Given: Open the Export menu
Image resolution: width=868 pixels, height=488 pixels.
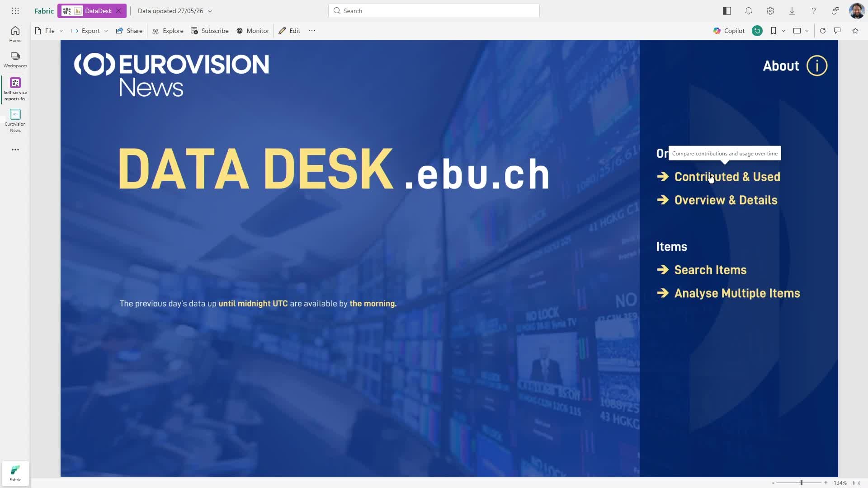Looking at the screenshot, I should [85, 31].
